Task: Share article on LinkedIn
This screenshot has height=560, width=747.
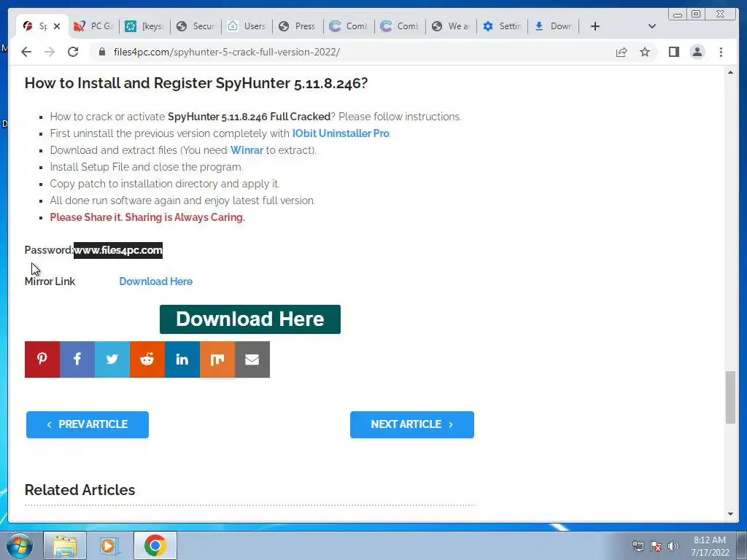Action: point(182,359)
